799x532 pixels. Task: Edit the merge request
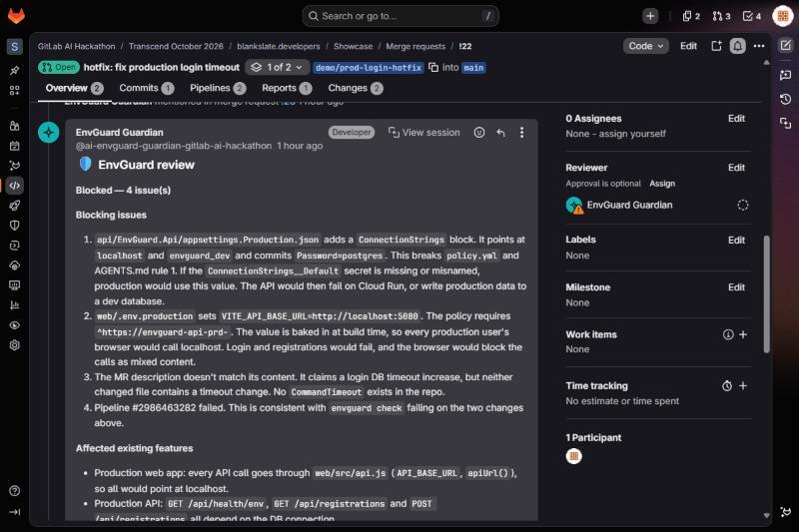[x=688, y=46]
